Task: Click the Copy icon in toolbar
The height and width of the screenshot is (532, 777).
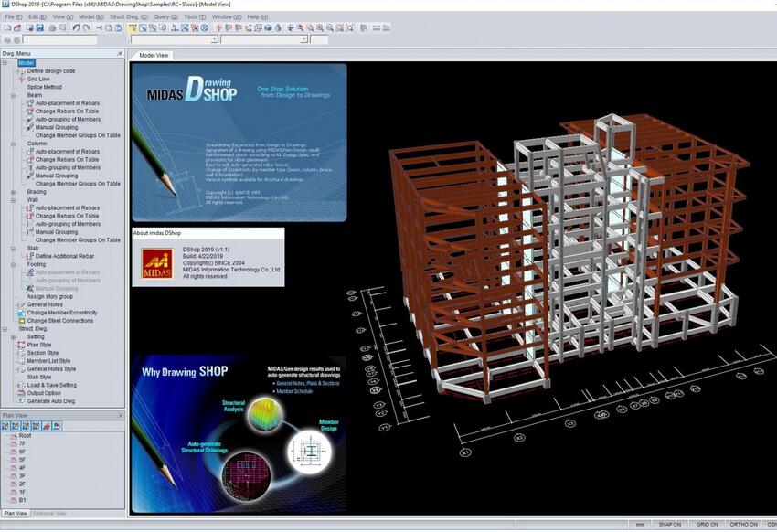Action: pyautogui.click(x=109, y=28)
